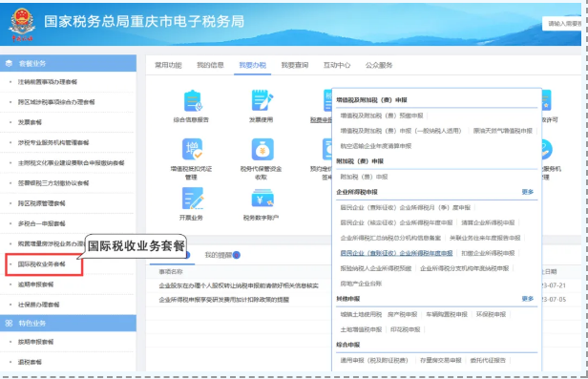The width and height of the screenshot is (588, 379).
Task: Open 多税合一申报套餐 in sidebar
Action: [42, 223]
